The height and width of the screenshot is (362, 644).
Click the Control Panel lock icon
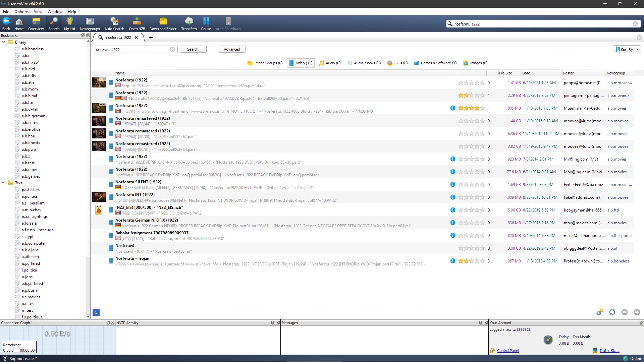493,351
